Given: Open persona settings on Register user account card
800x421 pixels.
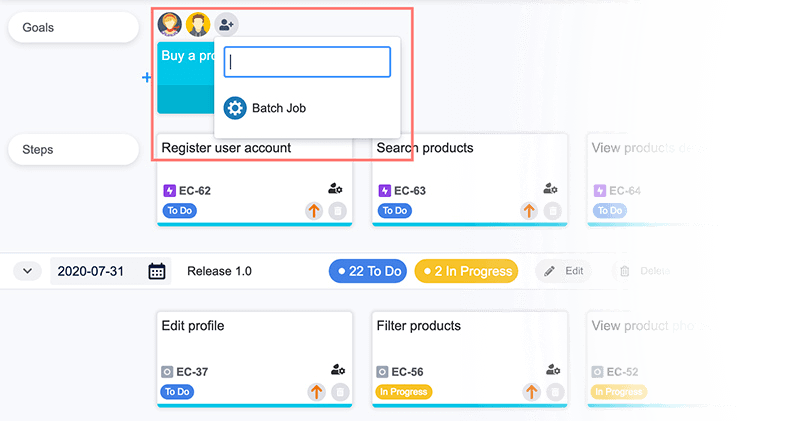Looking at the screenshot, I should coord(335,189).
